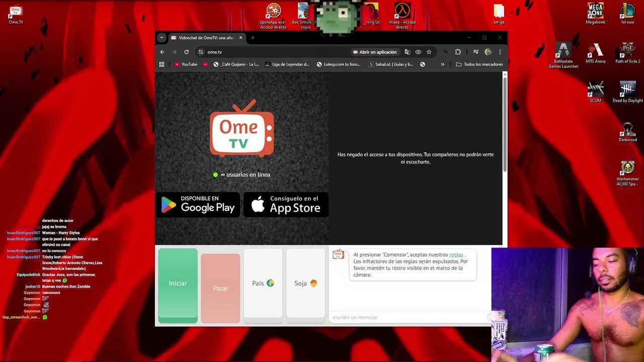
Task: Bookmark this page with the star
Action: [x=429, y=52]
